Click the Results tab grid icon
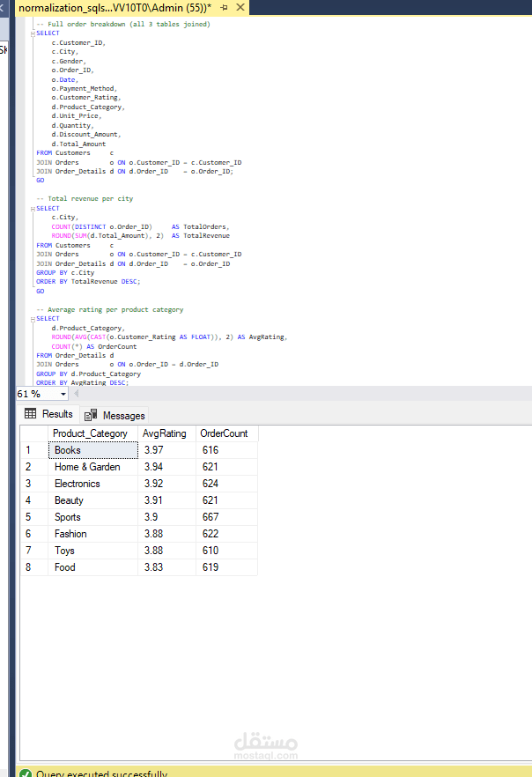This screenshot has height=777, width=532. click(30, 413)
